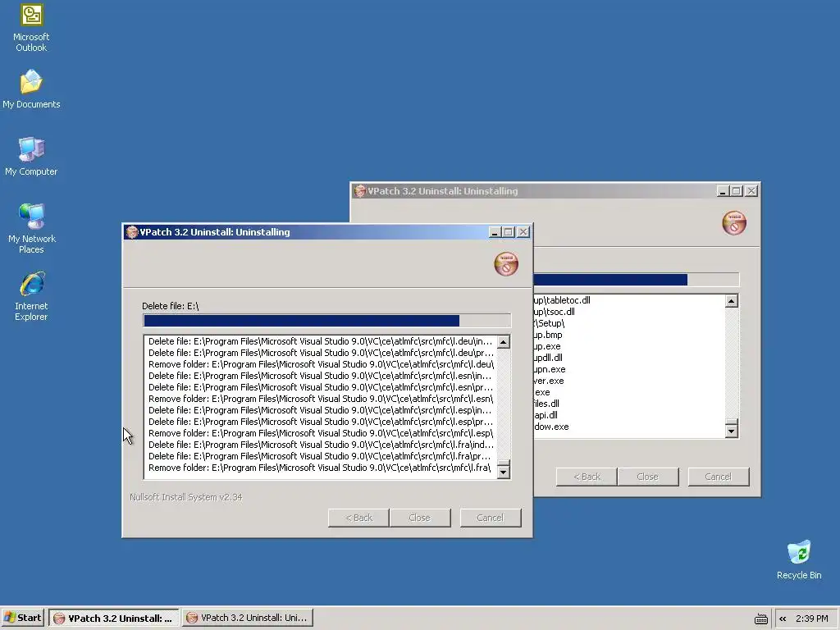Click the background log list's scroll up arrow
840x630 pixels.
click(x=731, y=300)
